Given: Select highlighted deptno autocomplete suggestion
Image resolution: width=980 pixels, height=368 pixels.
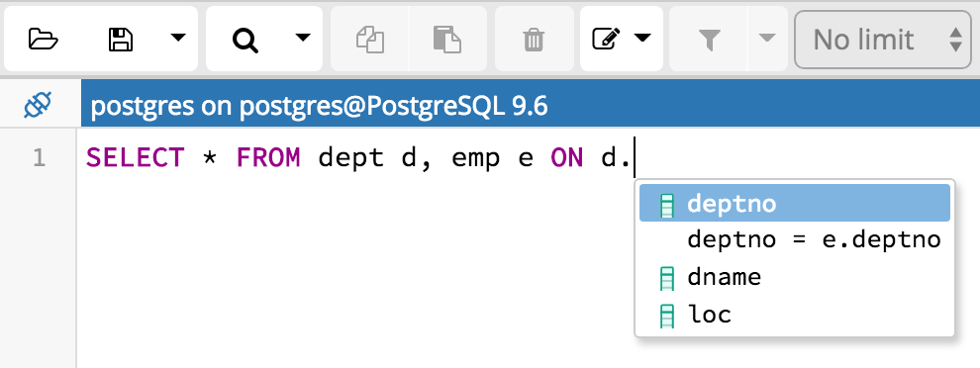Looking at the screenshot, I should tap(794, 204).
